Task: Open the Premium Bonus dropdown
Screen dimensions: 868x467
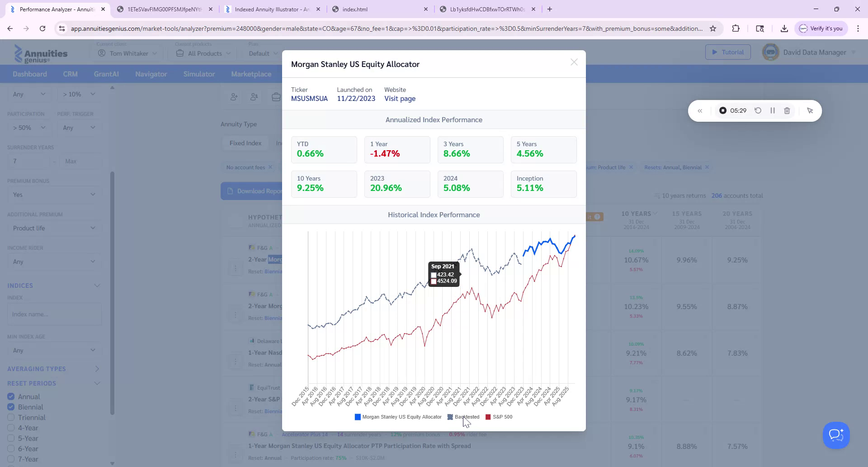Action: pos(54,195)
